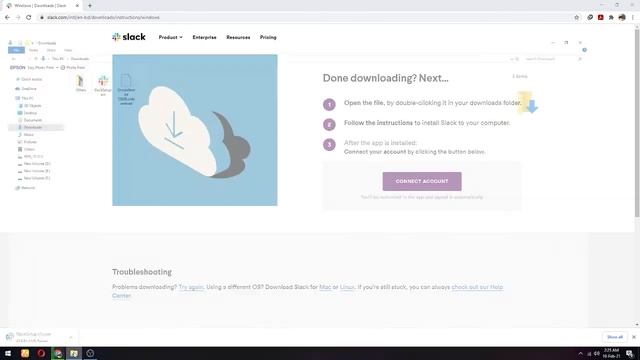Click Show all downloads button
This screenshot has width=640, height=360.
pos(615,337)
